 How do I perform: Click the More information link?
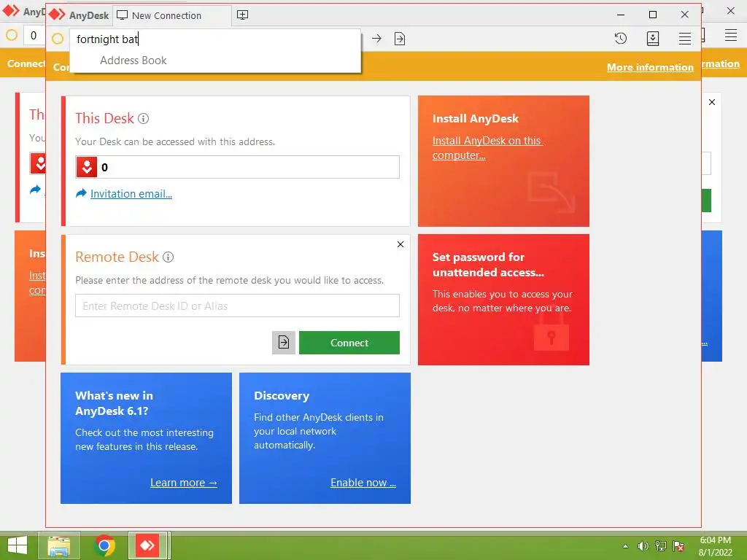650,67
